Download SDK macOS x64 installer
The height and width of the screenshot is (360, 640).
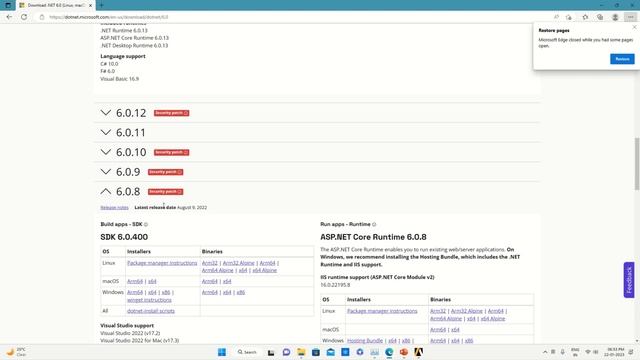tap(152, 281)
